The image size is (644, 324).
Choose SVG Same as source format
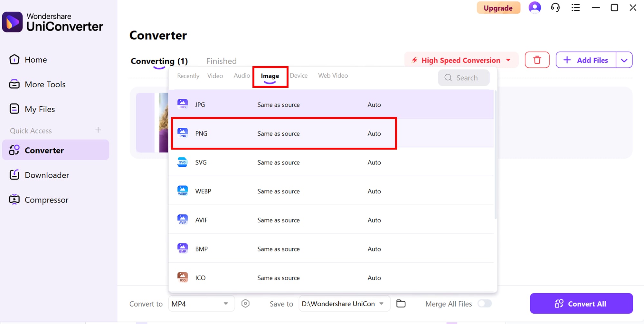click(331, 162)
